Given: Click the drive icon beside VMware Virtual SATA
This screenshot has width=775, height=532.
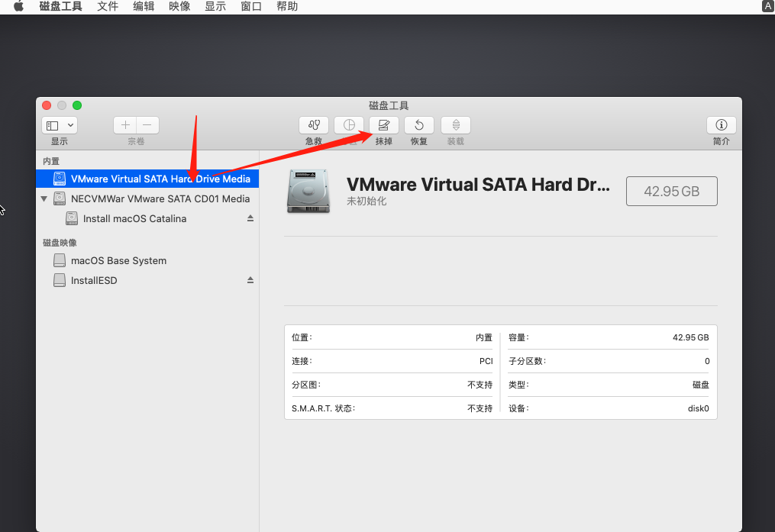Looking at the screenshot, I should coord(60,179).
